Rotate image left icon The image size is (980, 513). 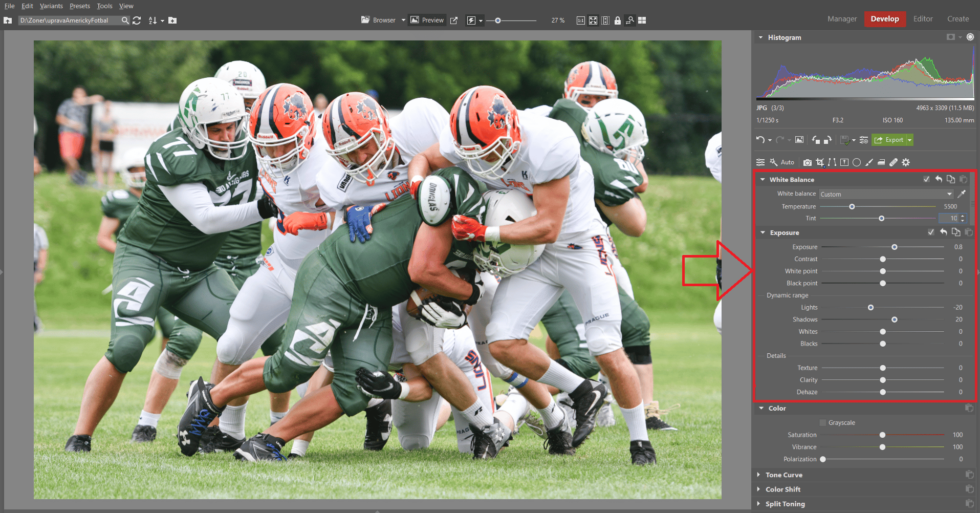click(x=816, y=140)
